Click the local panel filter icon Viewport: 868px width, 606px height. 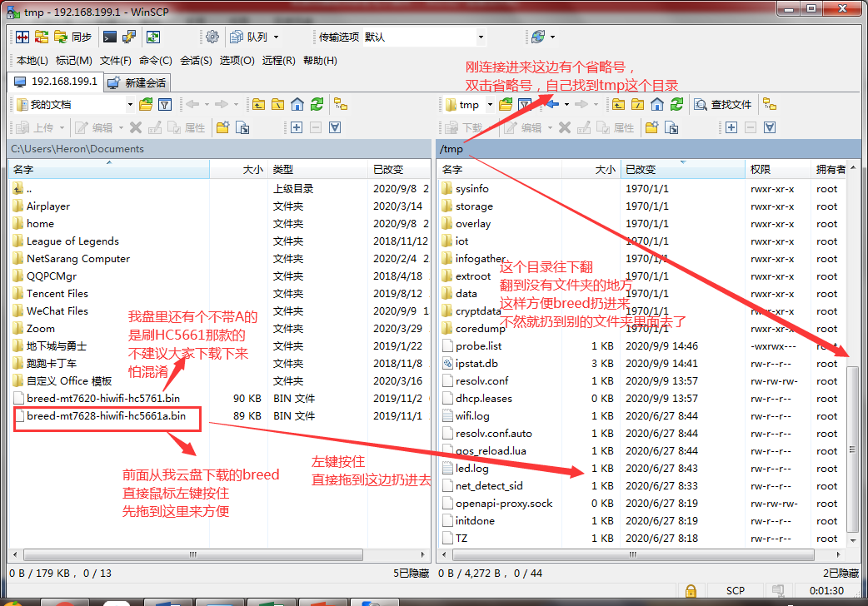[165, 104]
